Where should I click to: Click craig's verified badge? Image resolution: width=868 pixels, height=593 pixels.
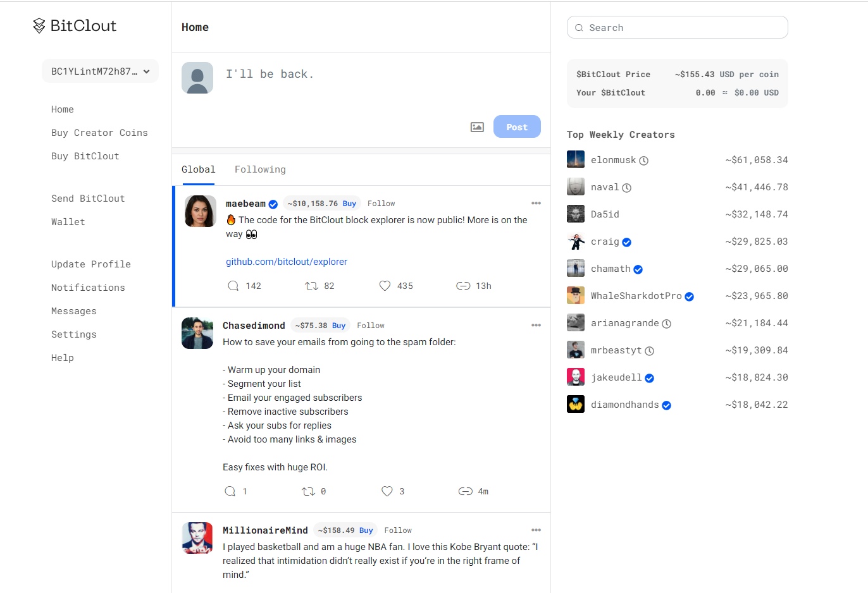click(626, 242)
